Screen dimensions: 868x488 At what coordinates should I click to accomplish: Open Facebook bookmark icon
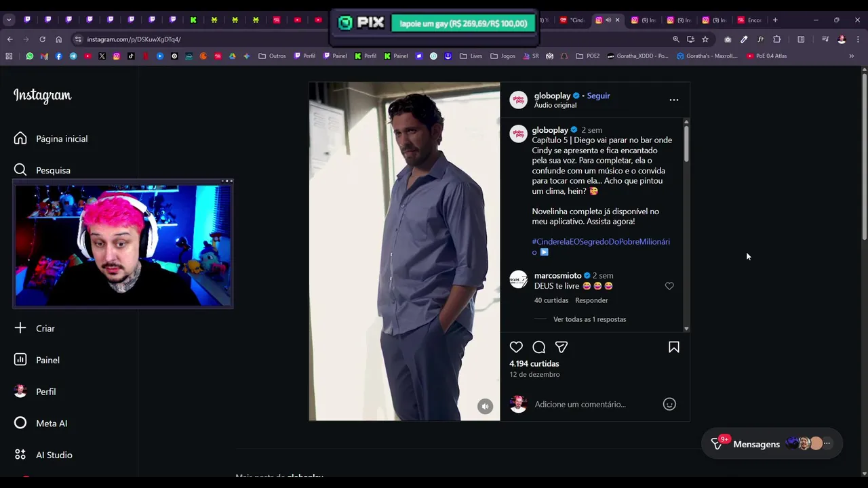coord(58,56)
